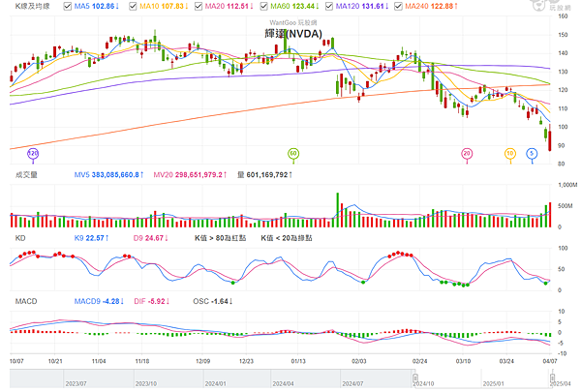Viewport: 581px width, 392px height.
Task: Click the K值 > 80為紅點 legend text
Action: 220,238
